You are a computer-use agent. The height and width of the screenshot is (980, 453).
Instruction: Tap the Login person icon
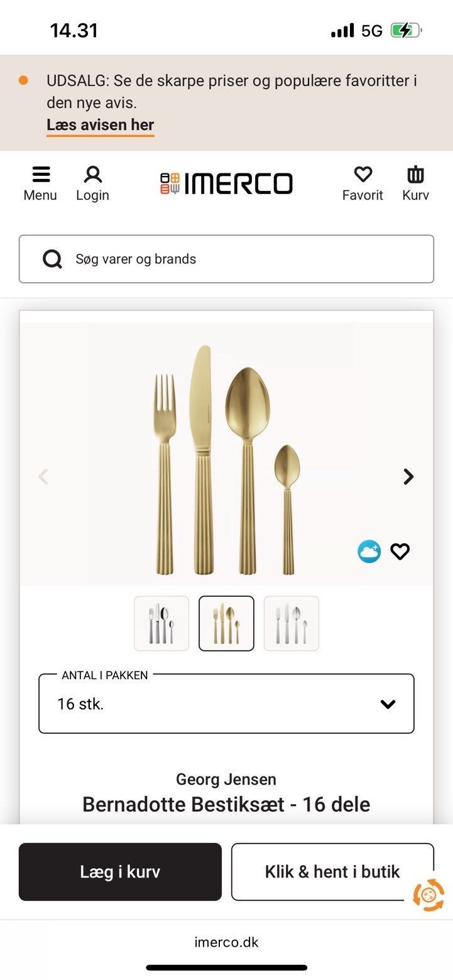(x=93, y=175)
